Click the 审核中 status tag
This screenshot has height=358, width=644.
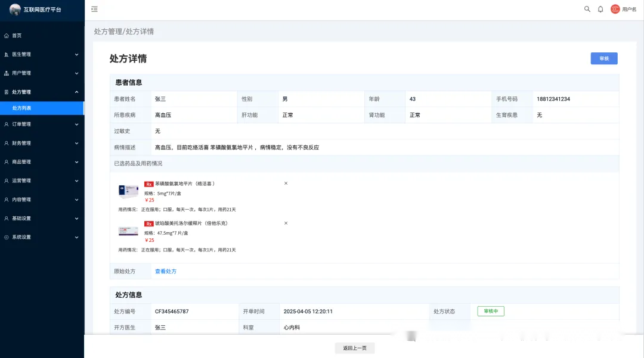coord(491,311)
